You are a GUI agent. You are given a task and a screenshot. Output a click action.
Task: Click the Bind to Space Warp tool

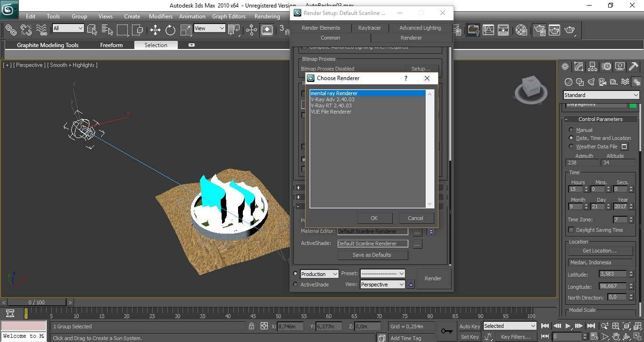(x=41, y=30)
